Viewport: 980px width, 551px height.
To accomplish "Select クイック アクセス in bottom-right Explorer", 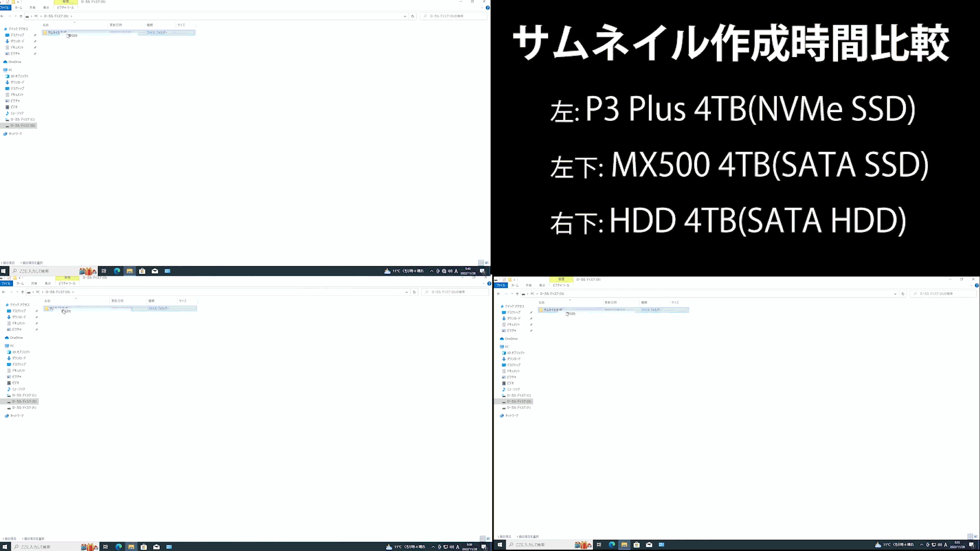I will click(512, 306).
